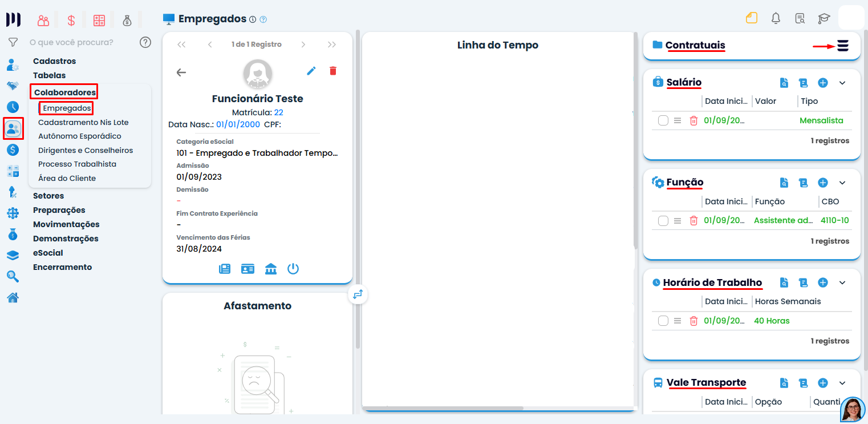
Task: Open the money bag icon in top toolbar
Action: pyautogui.click(x=127, y=21)
